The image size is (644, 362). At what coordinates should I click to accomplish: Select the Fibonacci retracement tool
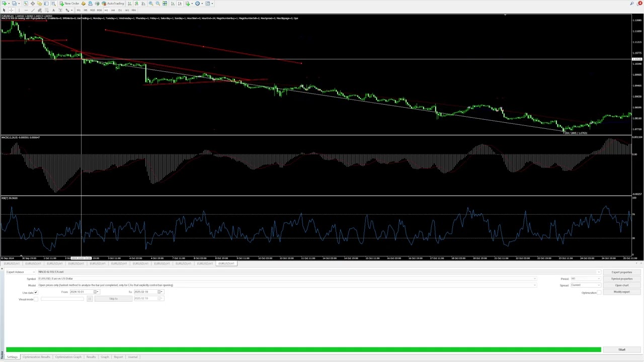point(47,10)
